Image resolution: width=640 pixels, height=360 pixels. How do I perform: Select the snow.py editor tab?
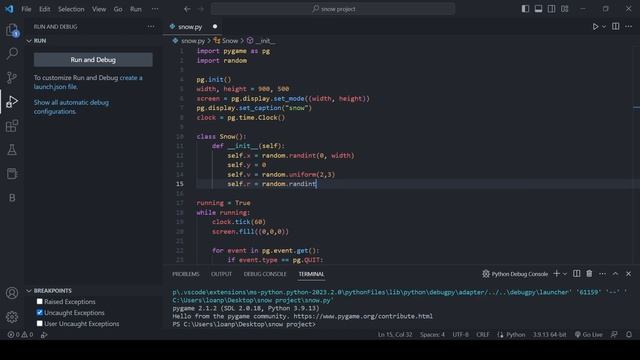coord(190,27)
